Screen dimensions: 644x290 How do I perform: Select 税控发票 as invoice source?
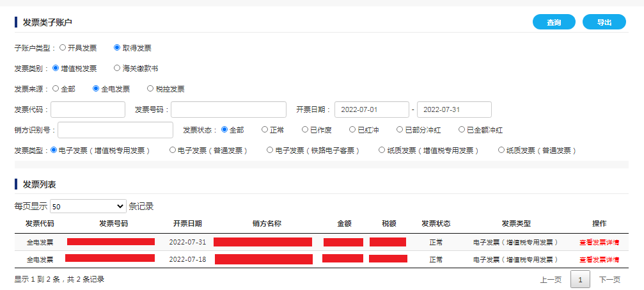pos(151,89)
